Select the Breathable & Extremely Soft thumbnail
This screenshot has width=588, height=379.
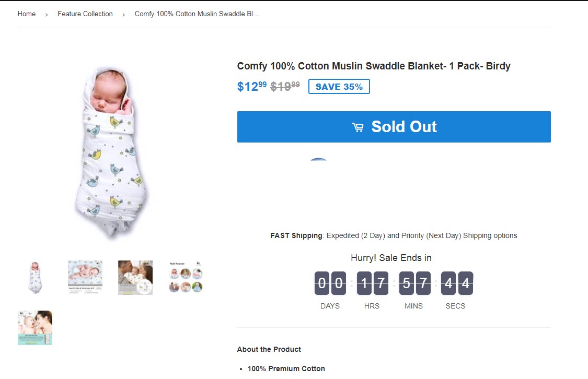tap(85, 278)
